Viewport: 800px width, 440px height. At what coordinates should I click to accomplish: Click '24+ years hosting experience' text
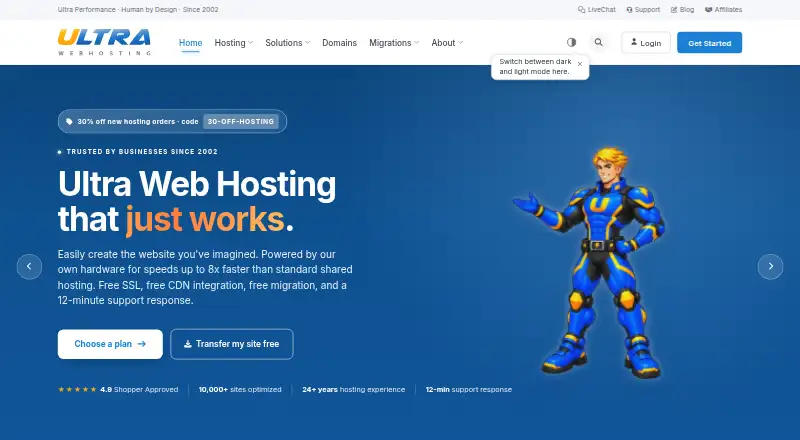[354, 389]
